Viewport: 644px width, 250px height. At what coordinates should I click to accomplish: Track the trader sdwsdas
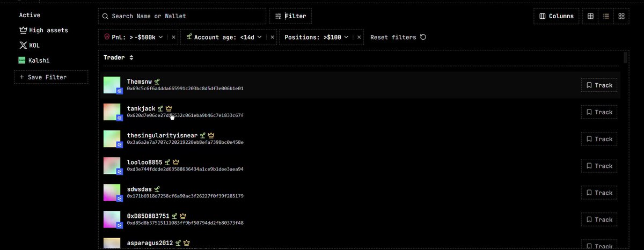pos(599,193)
